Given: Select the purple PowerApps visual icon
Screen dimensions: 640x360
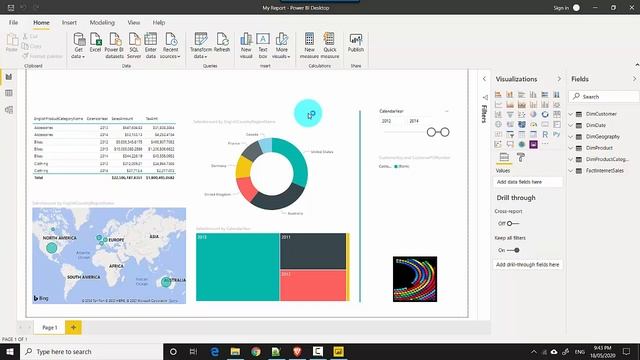Looking at the screenshot, I should pyautogui.click(x=533, y=144).
